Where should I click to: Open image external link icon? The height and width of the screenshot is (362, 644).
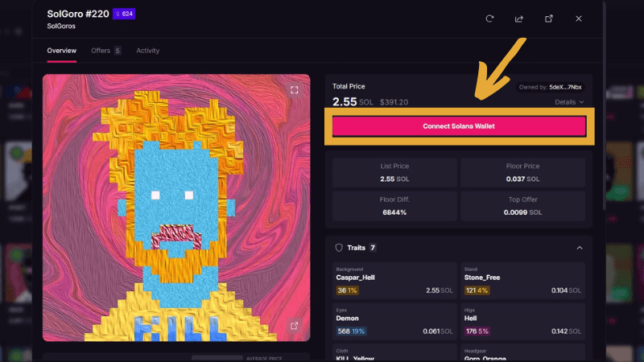pos(294,326)
